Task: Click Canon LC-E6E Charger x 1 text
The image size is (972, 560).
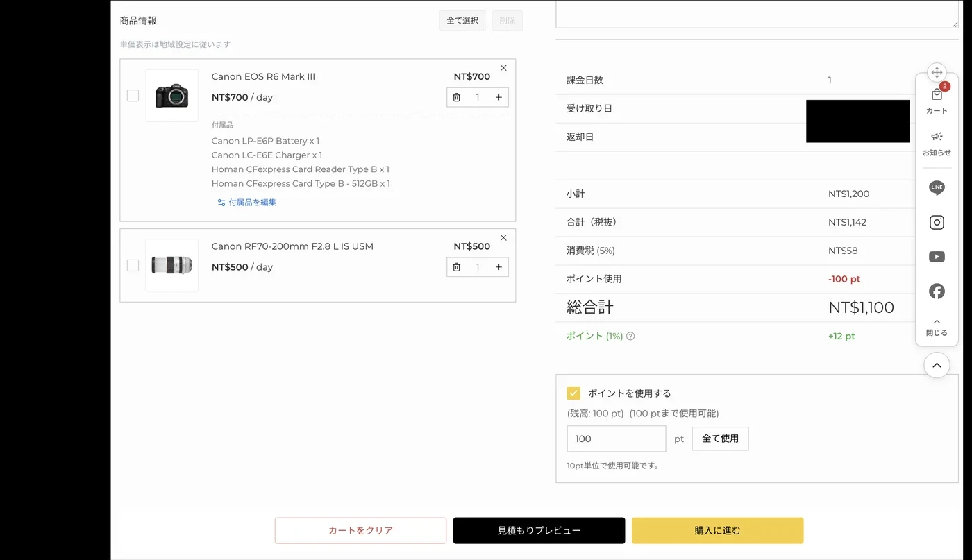Action: click(267, 155)
